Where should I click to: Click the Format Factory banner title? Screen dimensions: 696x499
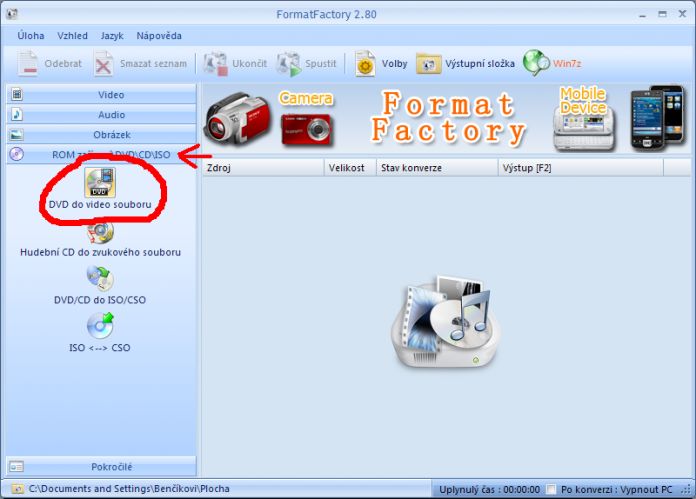tap(448, 118)
